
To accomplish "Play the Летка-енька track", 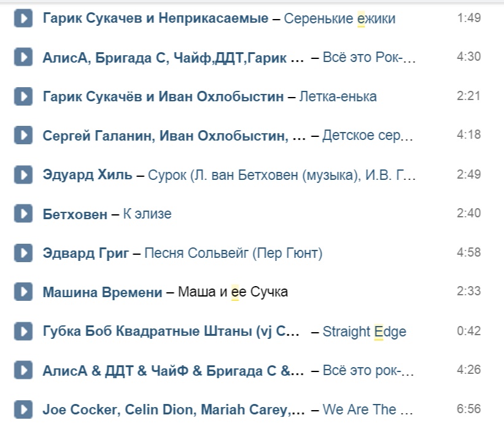I will pyautogui.click(x=23, y=96).
